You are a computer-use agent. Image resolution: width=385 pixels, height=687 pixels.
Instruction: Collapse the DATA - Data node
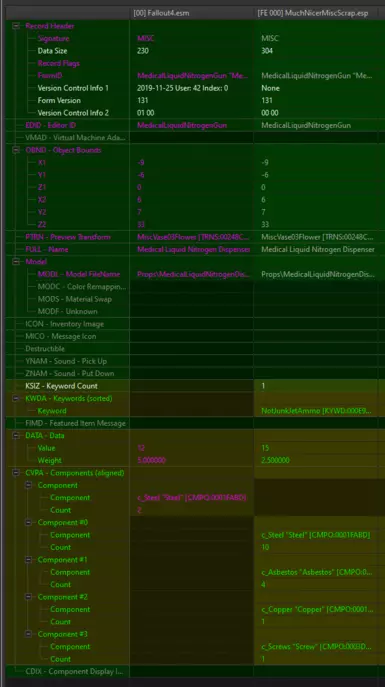coord(16,436)
